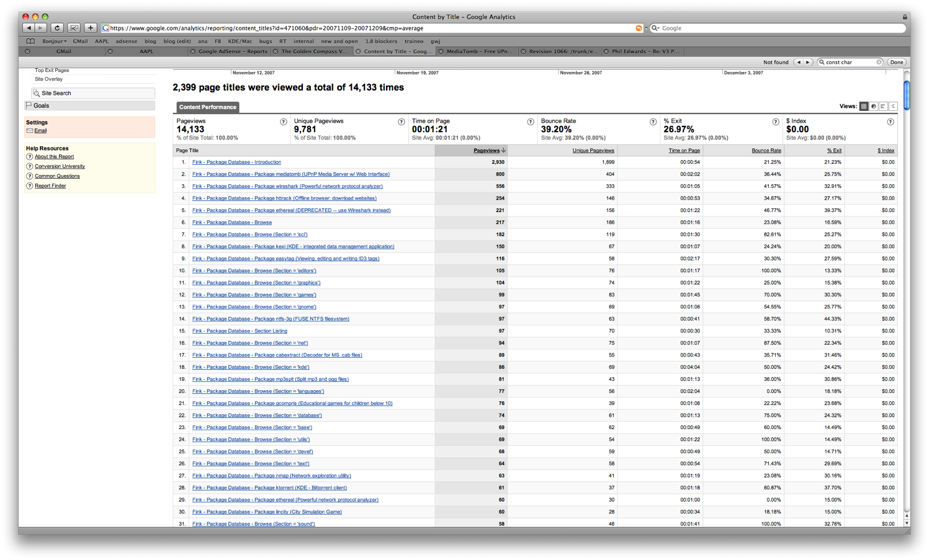Open the Package wireshark page title link
Viewport: 929px width, 560px height.
287,186
